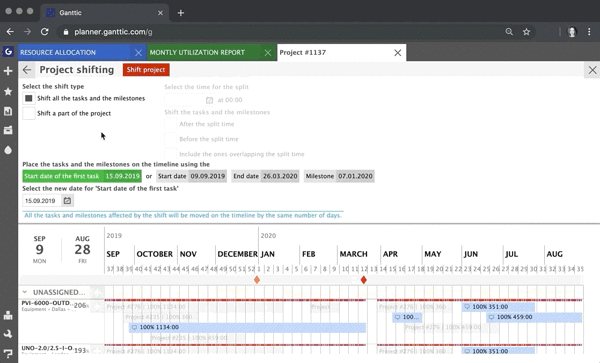Select Milestone 07.01.2020 option
This screenshot has width=600, height=363.
point(339,176)
